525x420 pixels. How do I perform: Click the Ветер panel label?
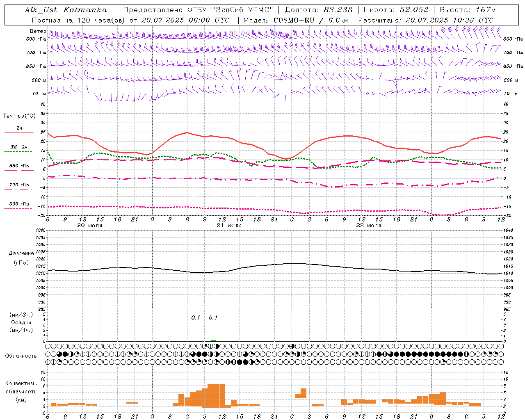[37, 31]
